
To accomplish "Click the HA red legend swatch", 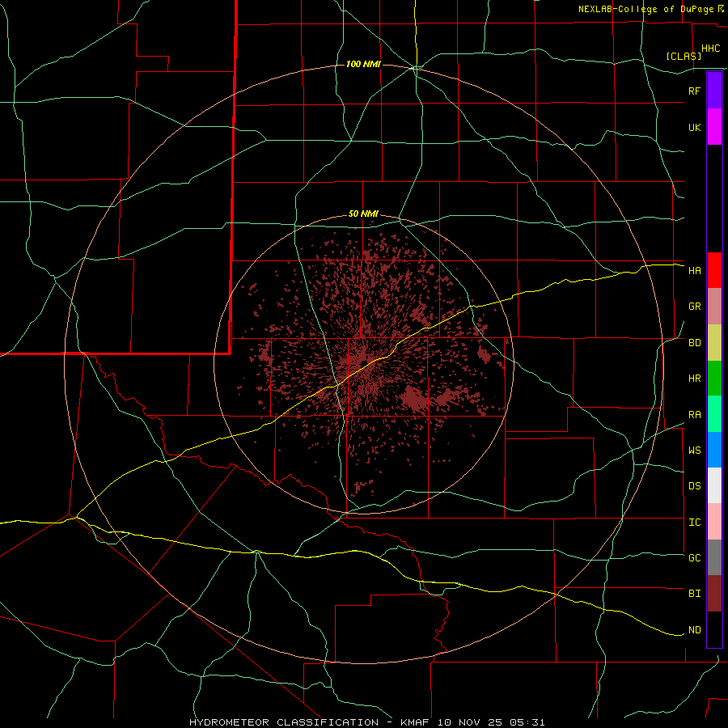I will [714, 270].
